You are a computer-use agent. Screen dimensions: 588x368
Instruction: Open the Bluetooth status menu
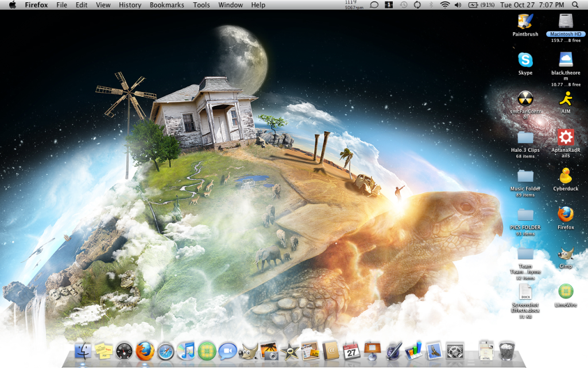[x=431, y=5]
